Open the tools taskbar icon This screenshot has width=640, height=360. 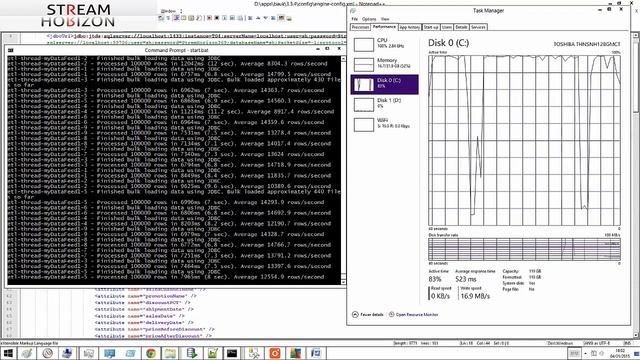253,353
